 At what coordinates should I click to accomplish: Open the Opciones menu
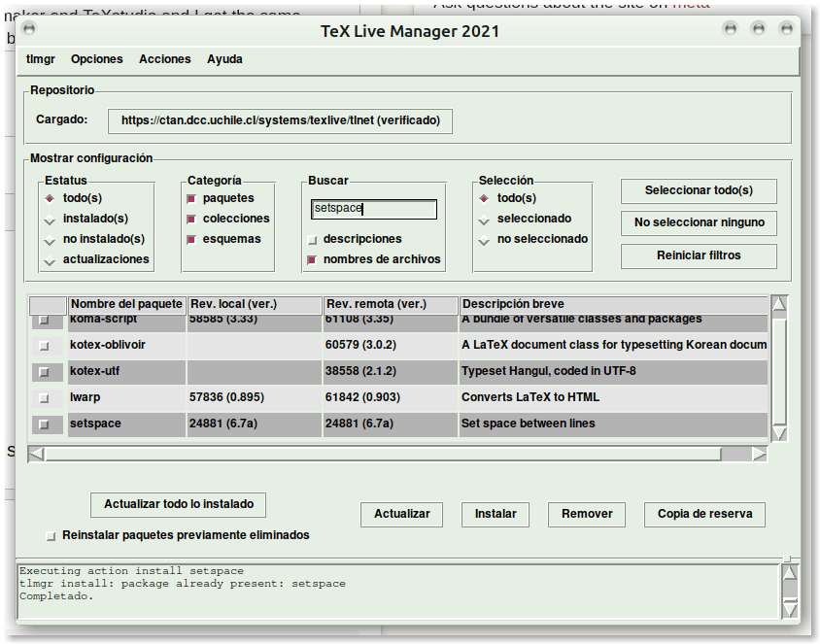(97, 59)
